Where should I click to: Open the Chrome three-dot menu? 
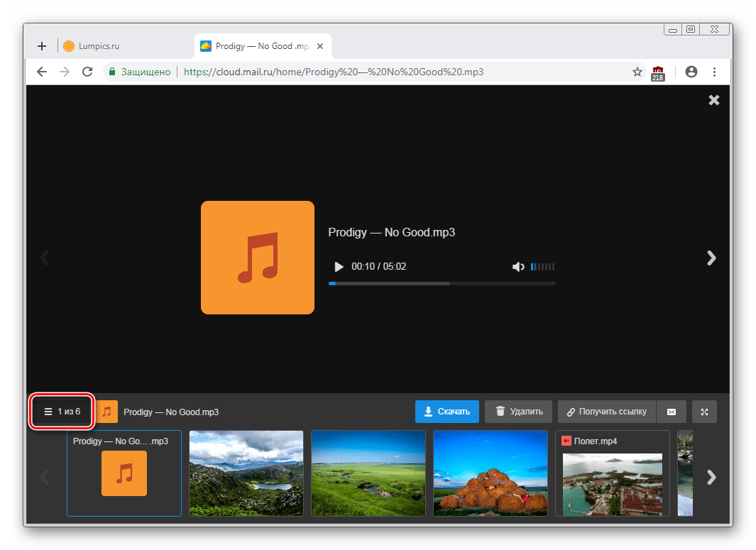(714, 72)
